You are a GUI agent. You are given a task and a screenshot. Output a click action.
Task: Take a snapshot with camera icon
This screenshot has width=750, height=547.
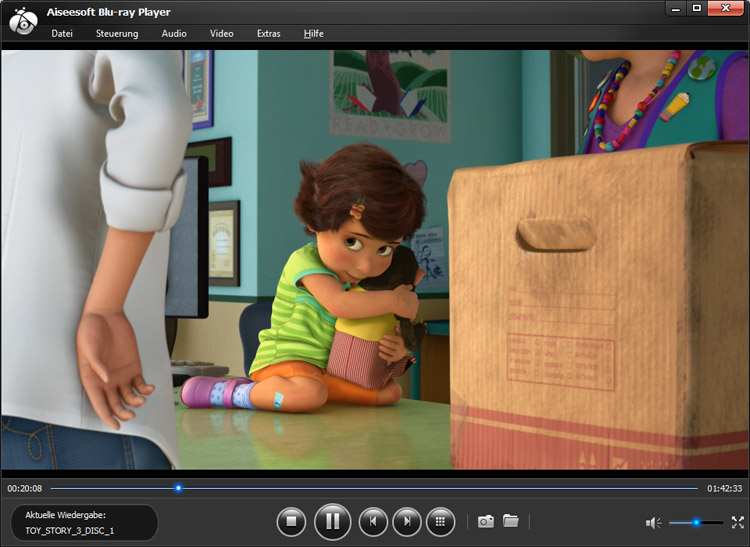tap(485, 521)
